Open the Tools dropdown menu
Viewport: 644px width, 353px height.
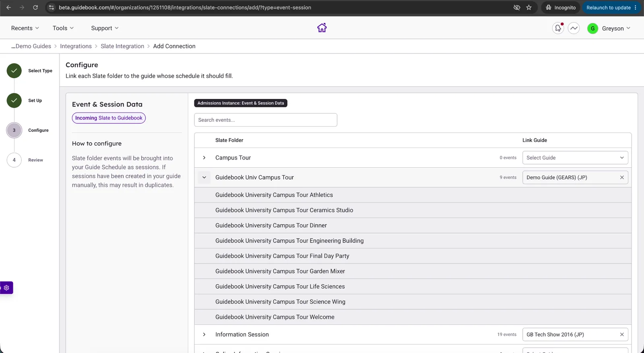point(63,28)
